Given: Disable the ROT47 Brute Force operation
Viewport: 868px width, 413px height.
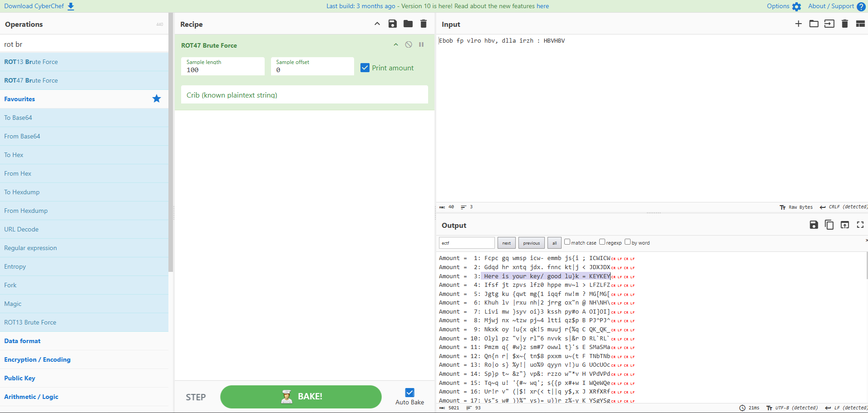Looking at the screenshot, I should click(x=409, y=44).
